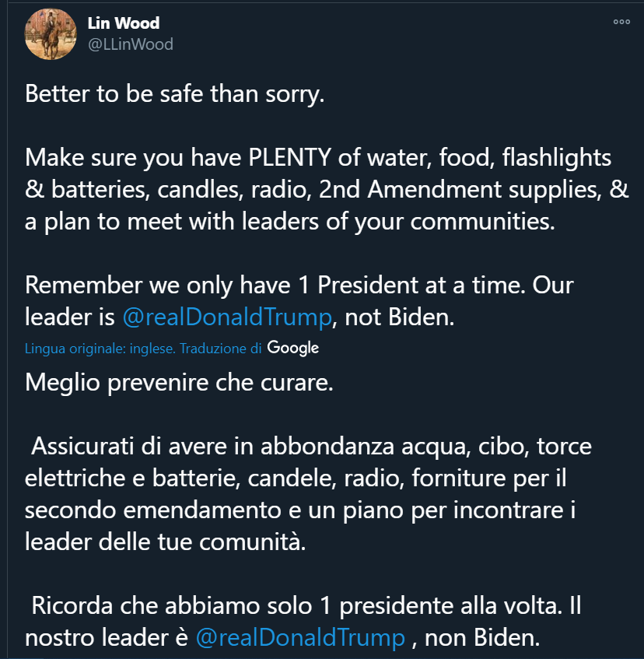Open @realDonaldTrump mention in the Italian translation

pyautogui.click(x=300, y=637)
